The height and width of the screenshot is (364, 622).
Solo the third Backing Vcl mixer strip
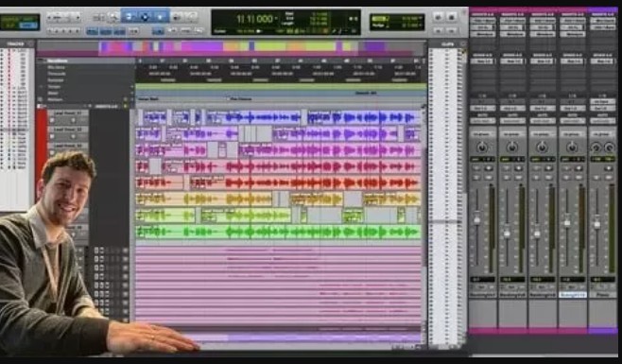click(537, 177)
